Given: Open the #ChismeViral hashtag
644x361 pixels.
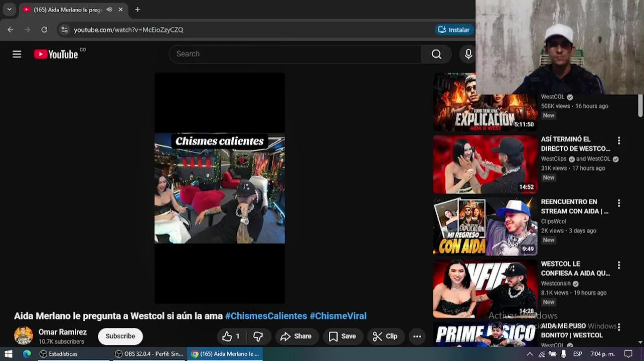Looking at the screenshot, I should click(x=338, y=316).
